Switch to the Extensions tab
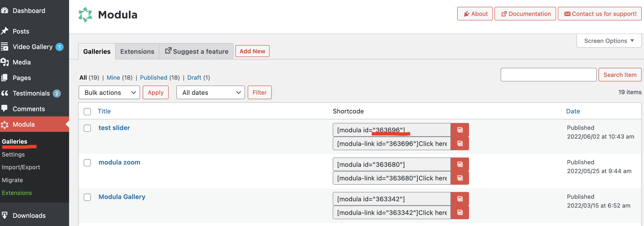 tap(137, 52)
